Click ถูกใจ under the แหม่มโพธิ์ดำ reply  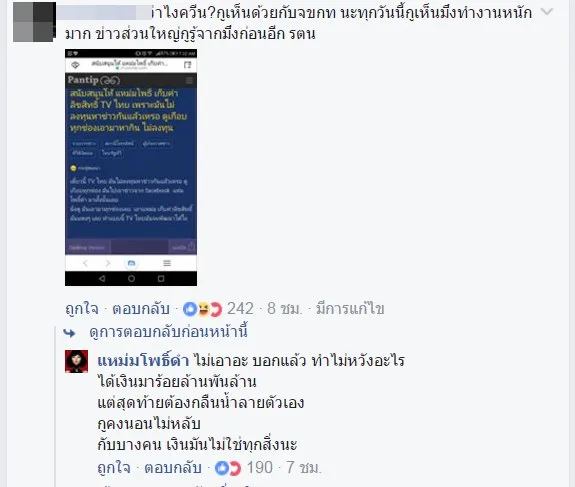[114, 468]
